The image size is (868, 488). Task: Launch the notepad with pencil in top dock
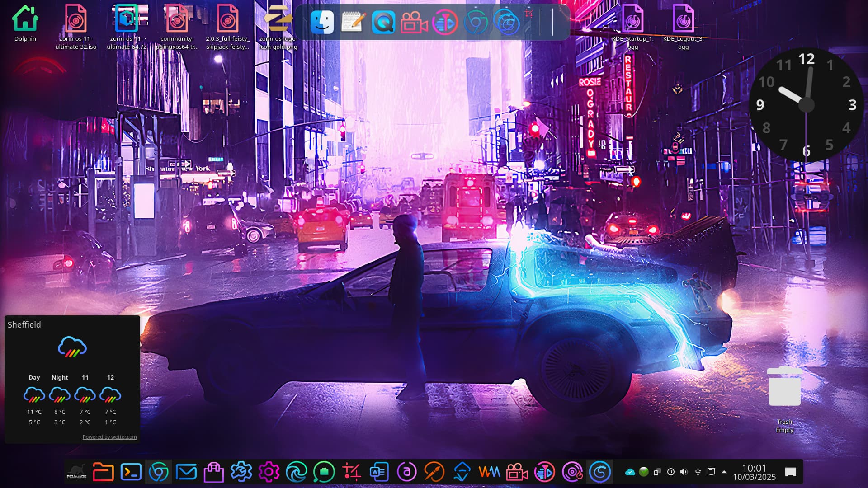tap(353, 22)
